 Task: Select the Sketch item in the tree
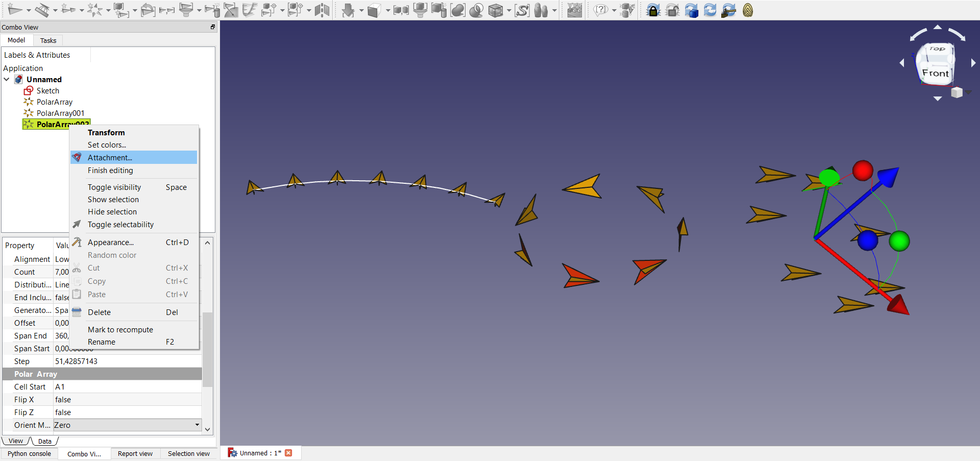click(x=47, y=91)
